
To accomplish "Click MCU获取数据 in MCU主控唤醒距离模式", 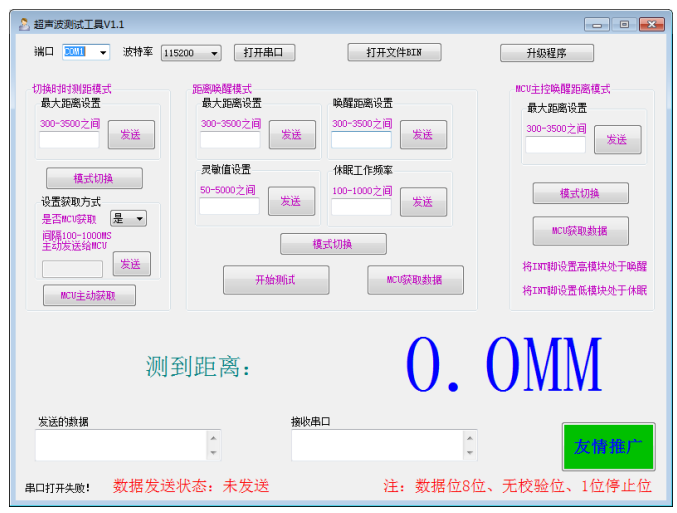I will [580, 231].
